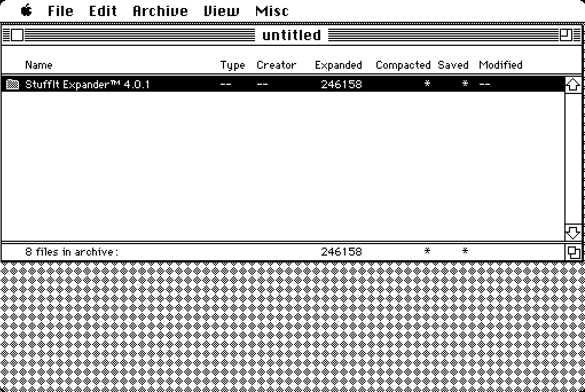Open the View menu

pos(221,10)
